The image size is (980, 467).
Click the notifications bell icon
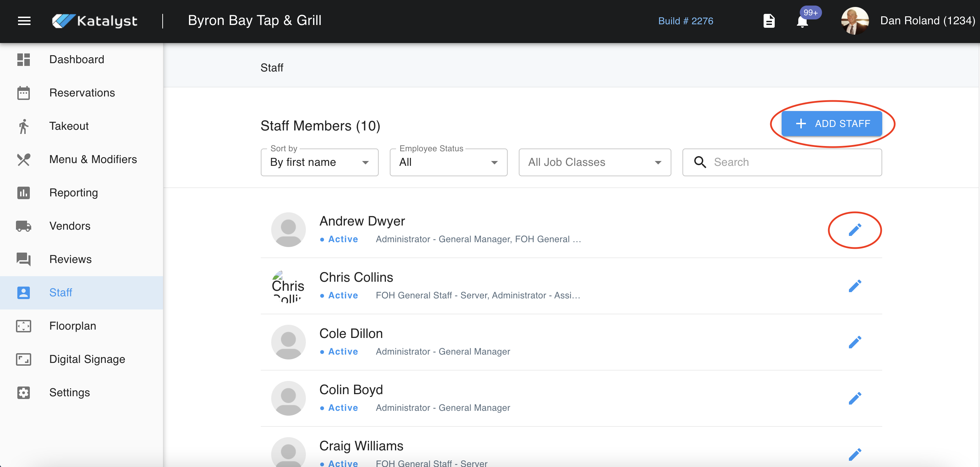(802, 21)
